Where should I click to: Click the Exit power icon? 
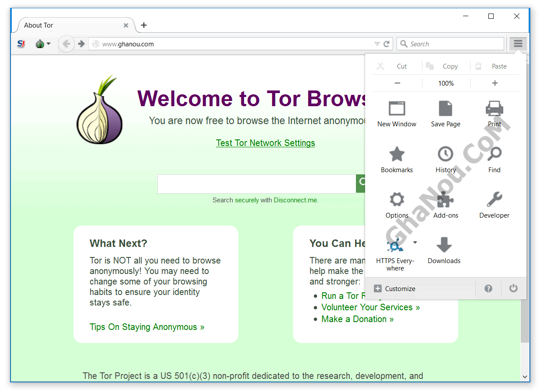(x=513, y=288)
